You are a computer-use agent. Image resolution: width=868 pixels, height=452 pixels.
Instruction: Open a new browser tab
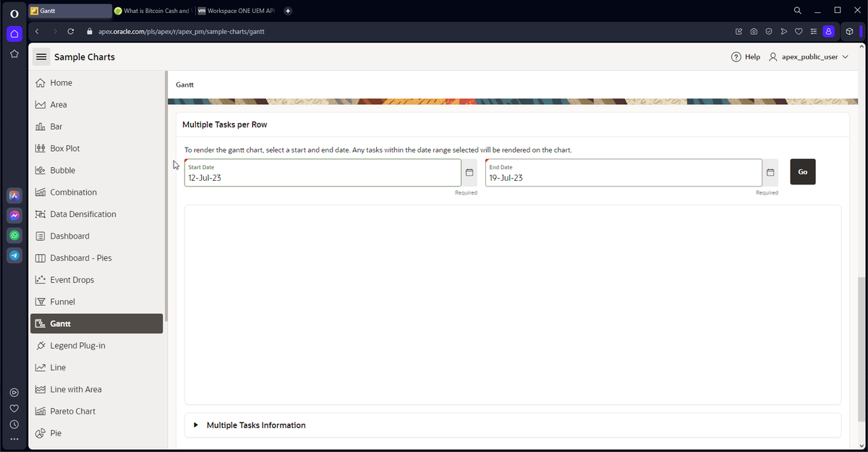coord(288,11)
